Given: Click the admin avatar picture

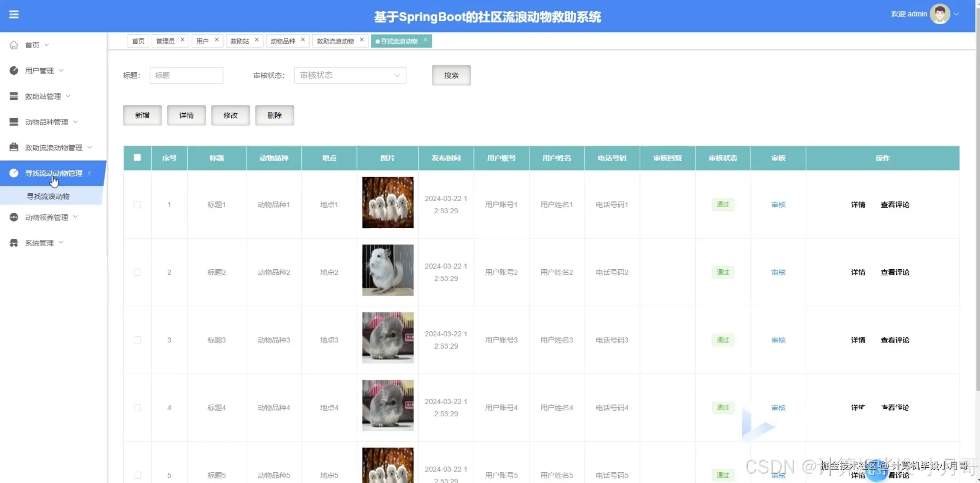Looking at the screenshot, I should [x=940, y=14].
